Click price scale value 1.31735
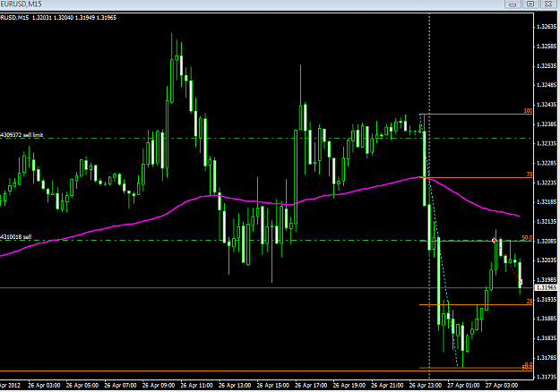This screenshot has height=392, width=560. click(x=547, y=377)
